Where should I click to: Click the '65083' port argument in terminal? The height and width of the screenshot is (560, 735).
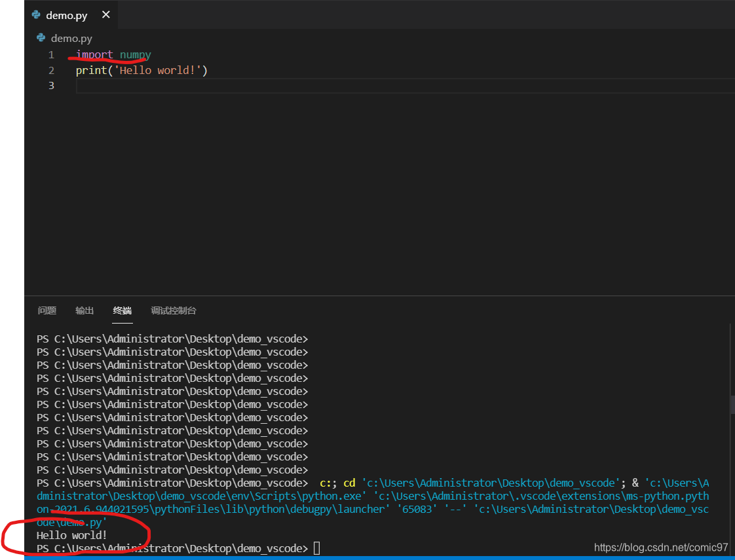click(x=417, y=509)
